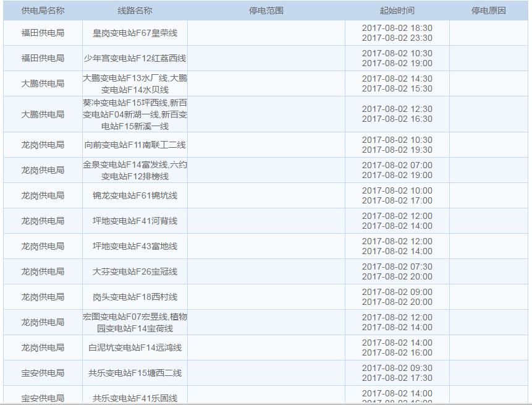The width and height of the screenshot is (532, 405).
Task: Click 龙岗供电局 in the 白泥坑变电站F14远鸿线 row
Action: pyautogui.click(x=43, y=347)
